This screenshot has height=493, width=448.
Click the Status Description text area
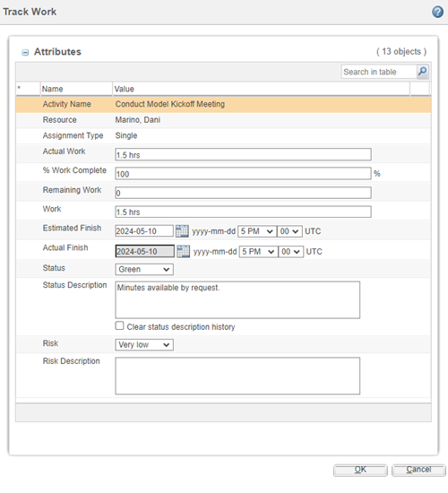237,300
